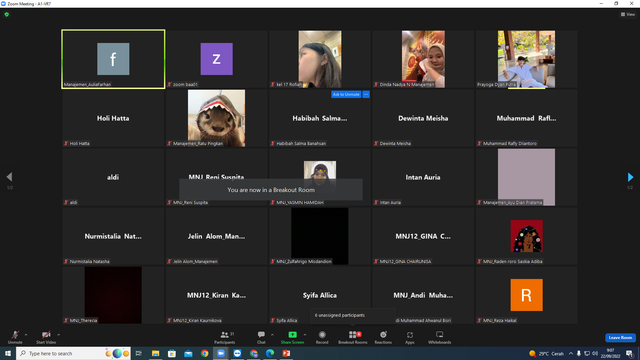Select the Jelin Alom_Manajemen tile
640x360 pixels.
click(217, 236)
